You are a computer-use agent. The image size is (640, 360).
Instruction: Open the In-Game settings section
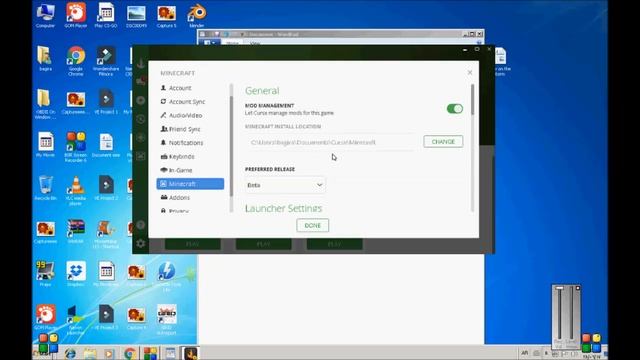190,170
